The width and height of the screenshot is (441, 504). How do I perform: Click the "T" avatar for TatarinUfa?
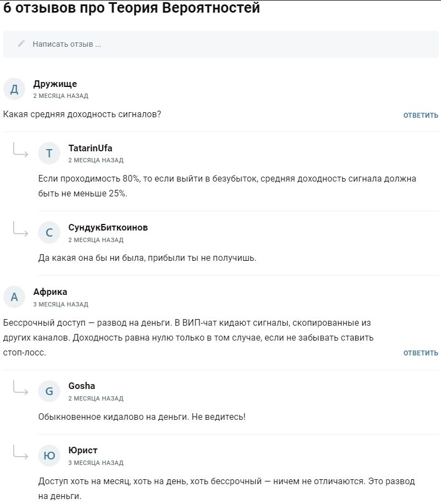click(49, 153)
